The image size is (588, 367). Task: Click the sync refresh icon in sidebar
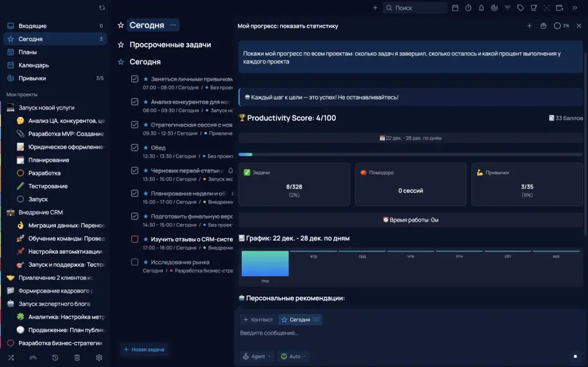click(102, 8)
